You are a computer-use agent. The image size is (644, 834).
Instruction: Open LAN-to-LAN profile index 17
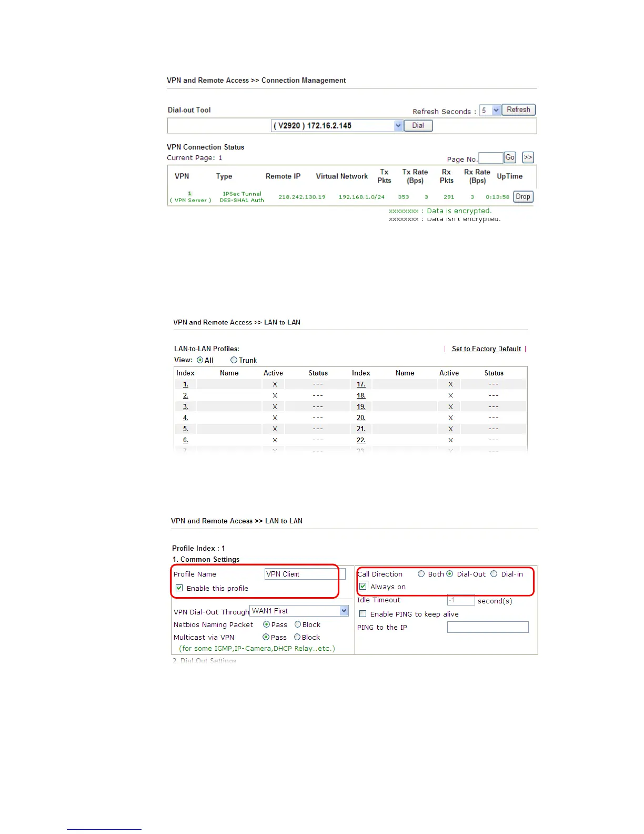coord(361,384)
